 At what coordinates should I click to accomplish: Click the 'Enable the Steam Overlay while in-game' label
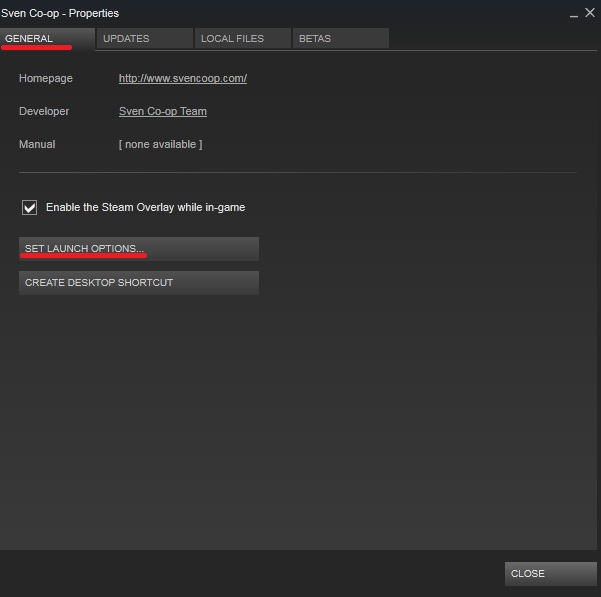(146, 207)
